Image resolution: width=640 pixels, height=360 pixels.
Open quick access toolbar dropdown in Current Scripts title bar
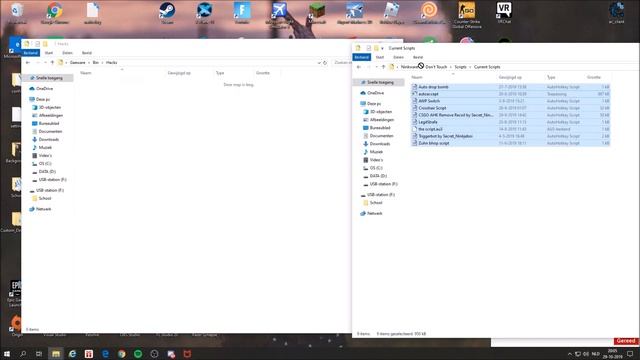click(382, 48)
